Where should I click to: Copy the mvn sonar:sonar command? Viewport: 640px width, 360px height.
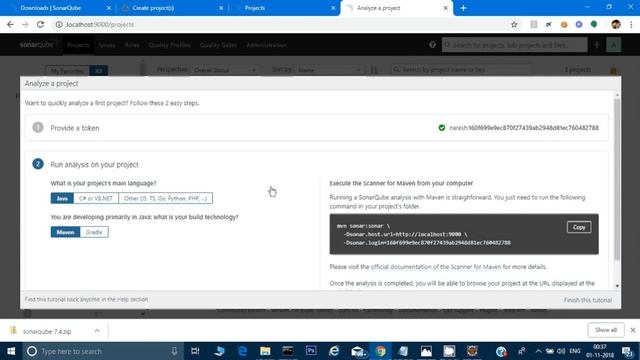tap(579, 227)
